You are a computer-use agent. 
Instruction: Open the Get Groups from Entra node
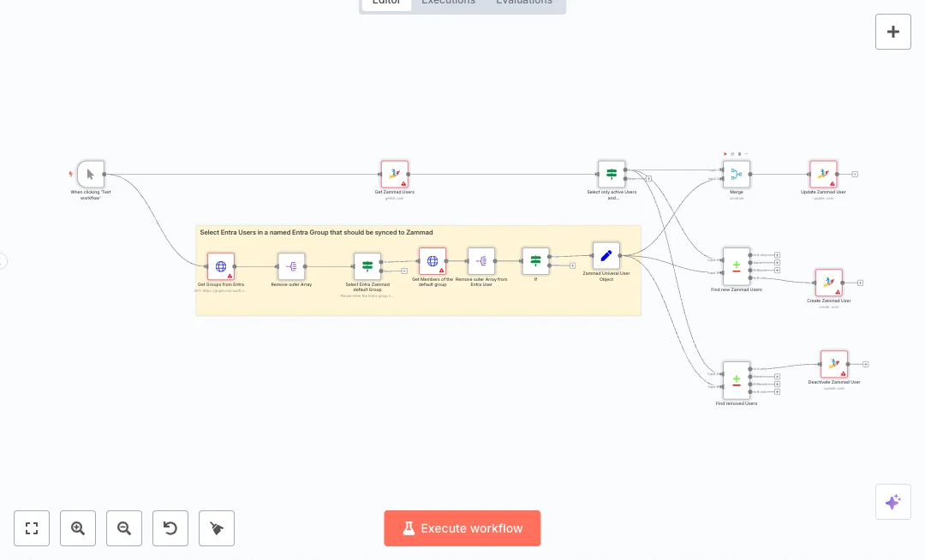coord(221,266)
